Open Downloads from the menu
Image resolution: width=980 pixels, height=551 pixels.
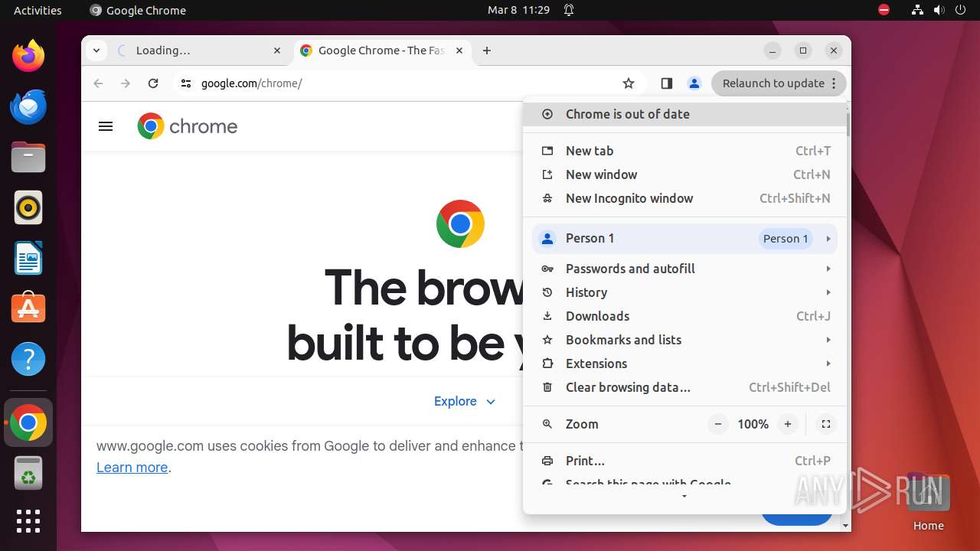(x=684, y=316)
